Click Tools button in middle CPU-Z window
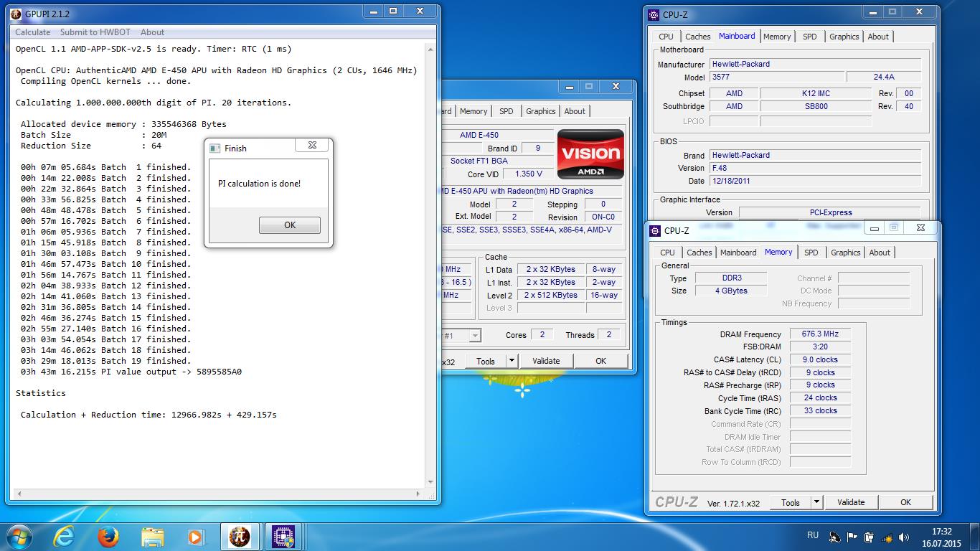 486,361
